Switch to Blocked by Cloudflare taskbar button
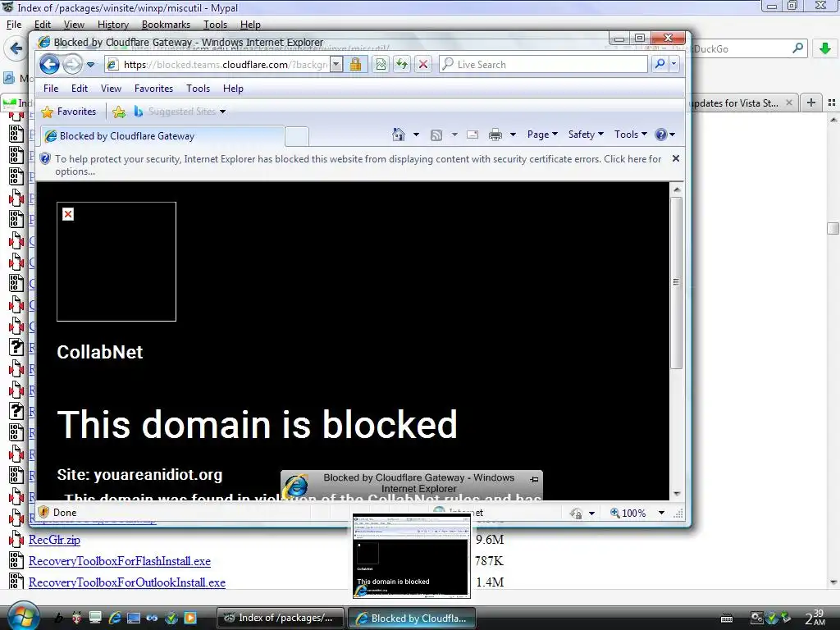Viewport: 840px width, 630px height. point(412,619)
